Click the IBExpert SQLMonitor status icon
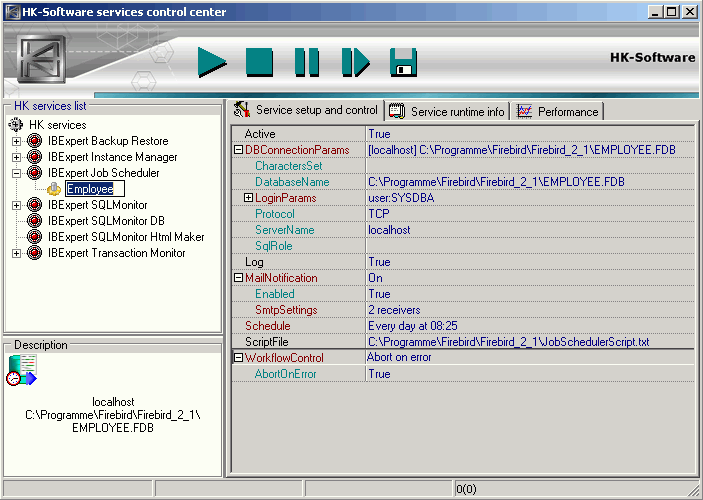Screen dimensions: 703x500 [35, 205]
